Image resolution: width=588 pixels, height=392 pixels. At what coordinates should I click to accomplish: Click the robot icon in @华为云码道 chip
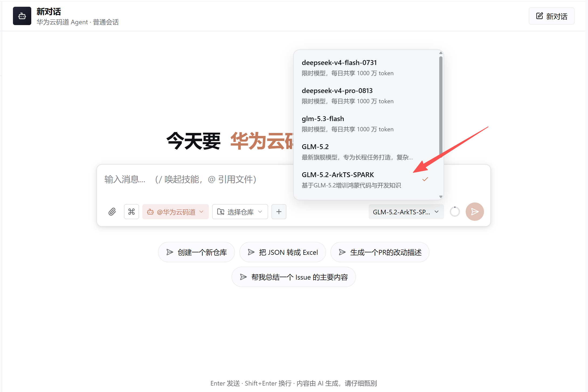pos(150,212)
